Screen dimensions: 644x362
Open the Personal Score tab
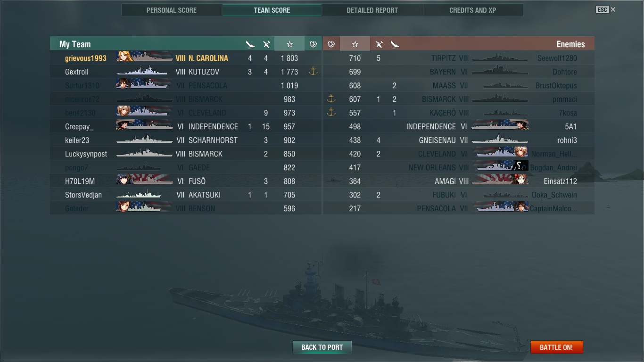(x=172, y=10)
